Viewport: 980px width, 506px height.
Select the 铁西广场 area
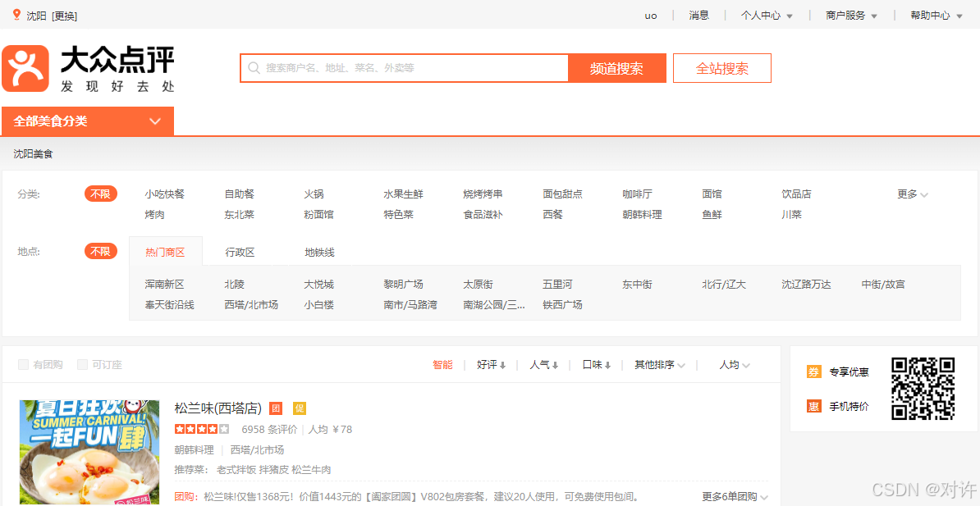[x=562, y=304]
